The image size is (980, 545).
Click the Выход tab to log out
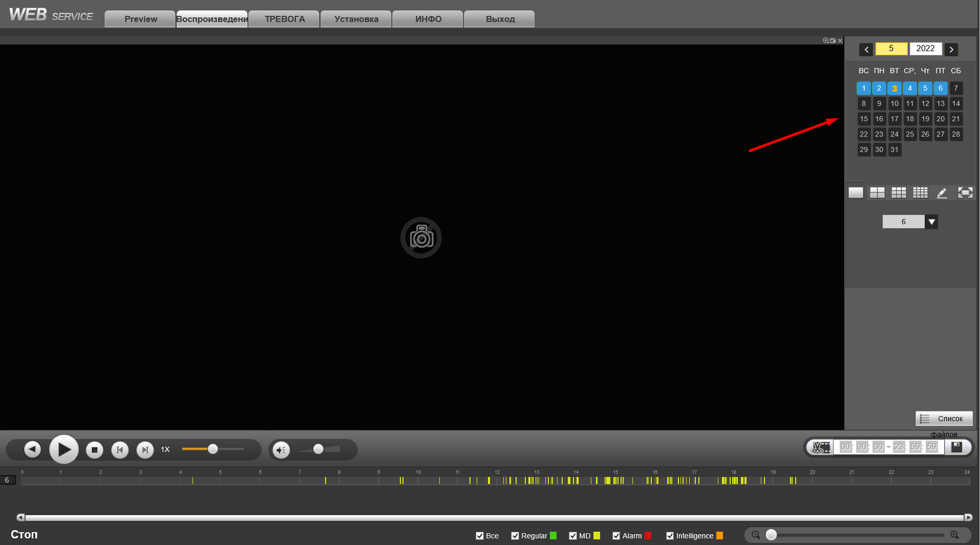pyautogui.click(x=500, y=19)
